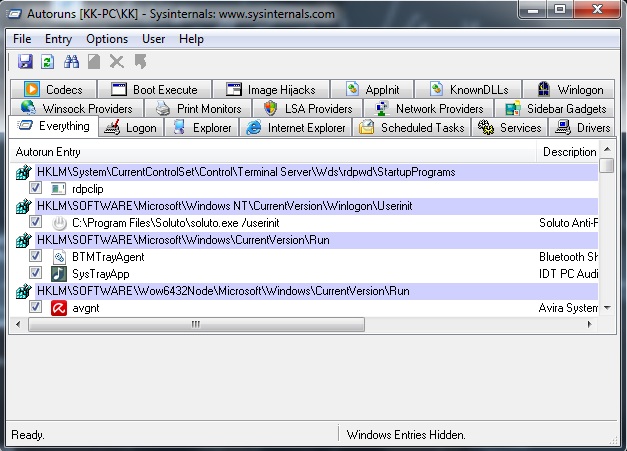Open the File menu
The height and width of the screenshot is (451, 627).
click(22, 39)
